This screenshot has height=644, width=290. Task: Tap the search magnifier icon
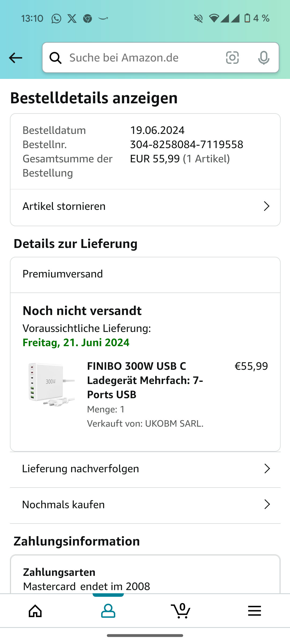click(56, 58)
